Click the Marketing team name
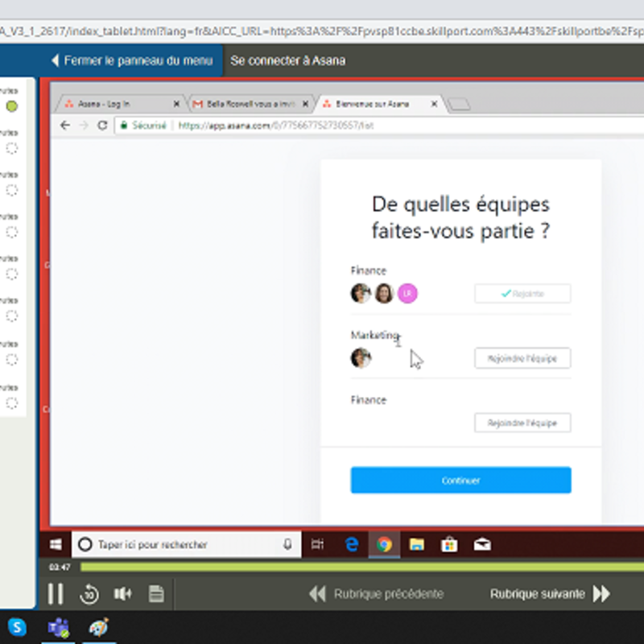This screenshot has height=644, width=644. coord(374,335)
